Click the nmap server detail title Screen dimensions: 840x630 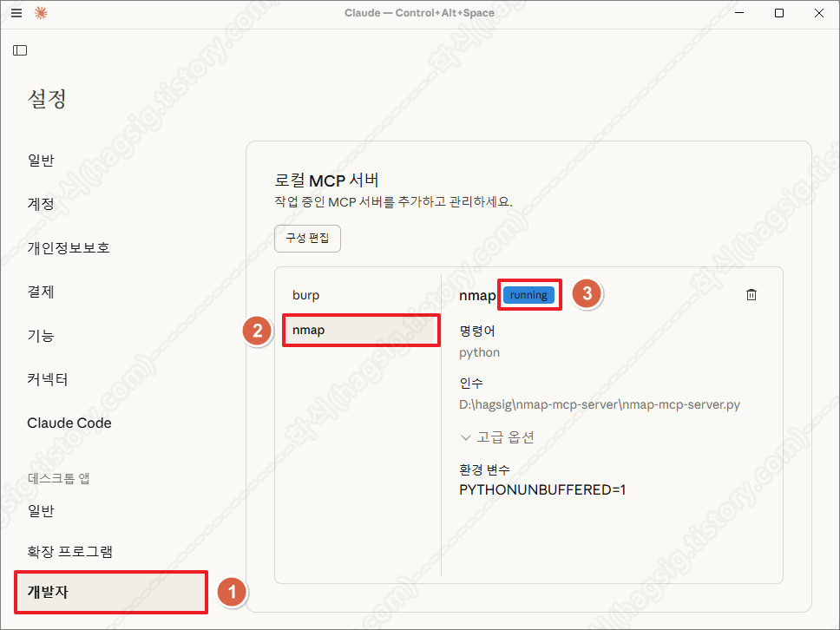[x=477, y=296]
